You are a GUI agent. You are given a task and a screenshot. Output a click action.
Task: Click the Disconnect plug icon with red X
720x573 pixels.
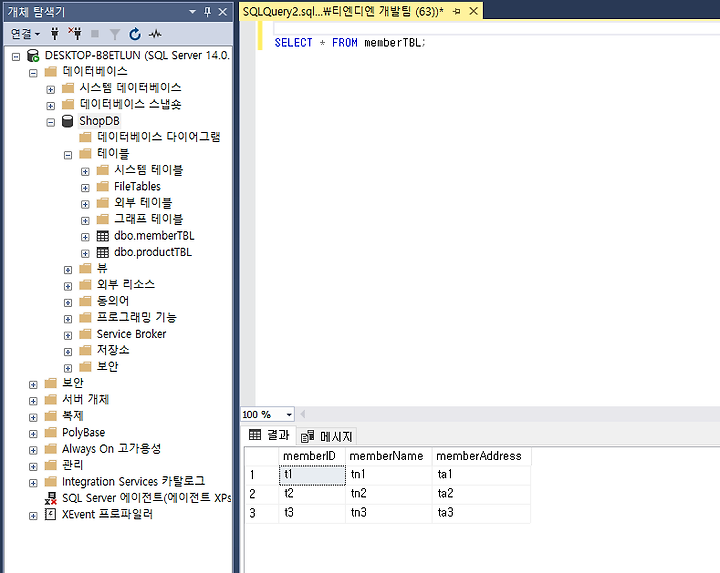click(75, 34)
